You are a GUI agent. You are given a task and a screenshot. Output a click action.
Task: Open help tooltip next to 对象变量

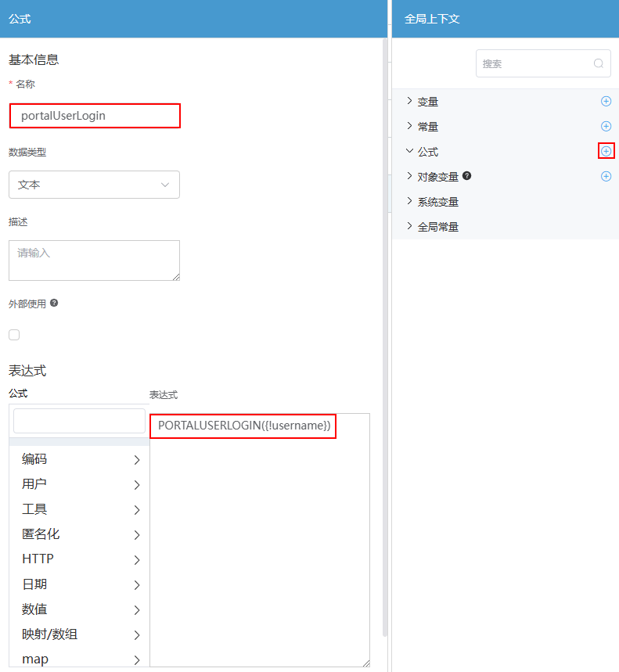(x=467, y=176)
